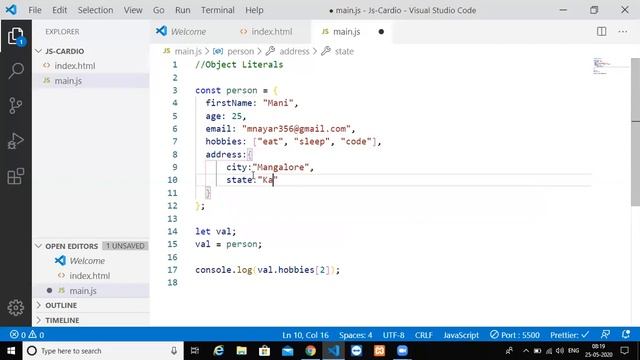Open Microsoft Store from the taskbar

(264, 351)
